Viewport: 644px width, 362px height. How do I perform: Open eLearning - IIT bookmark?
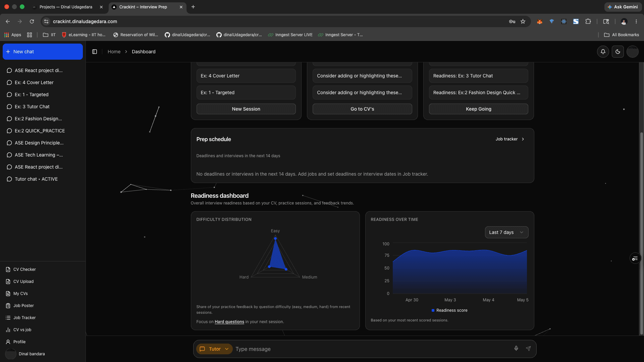click(84, 35)
